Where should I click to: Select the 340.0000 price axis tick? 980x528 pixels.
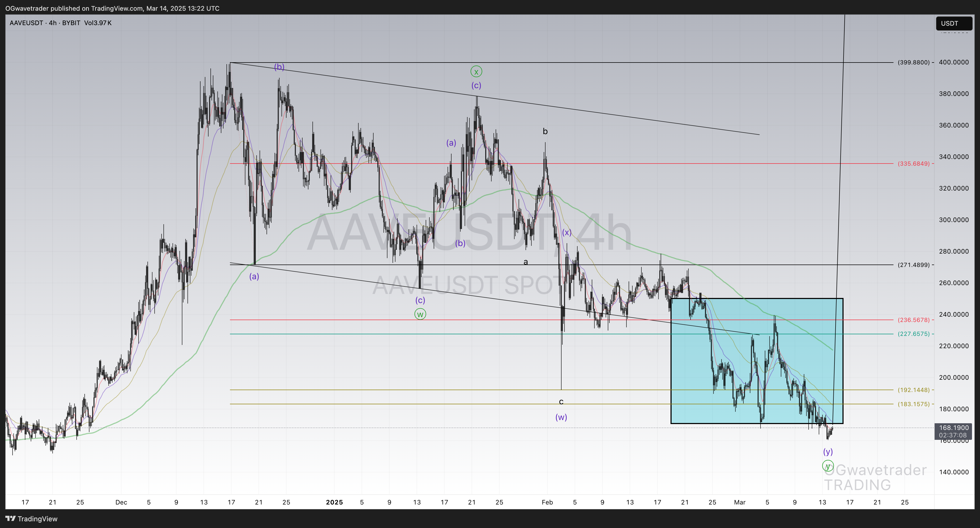coord(954,157)
